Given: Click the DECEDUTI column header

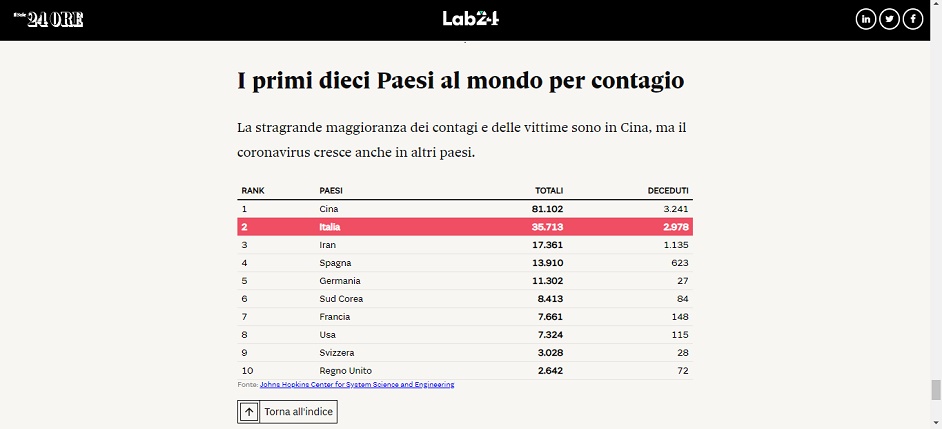Looking at the screenshot, I should [x=668, y=191].
